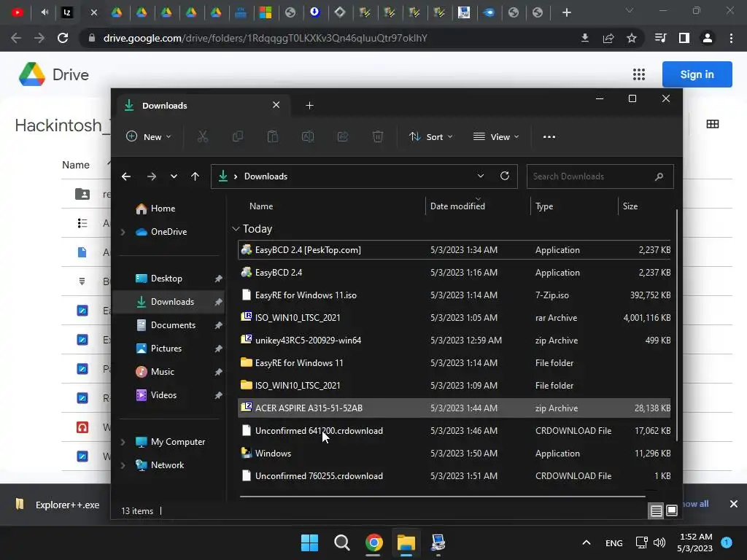Click the Rename icon in Explorer toolbar
The image size is (747, 560).
coord(308,136)
